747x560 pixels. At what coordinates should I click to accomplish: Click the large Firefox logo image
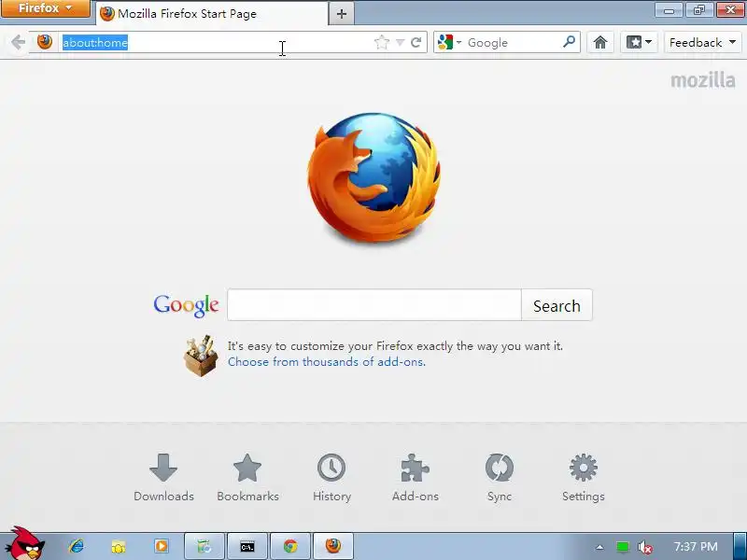click(373, 178)
